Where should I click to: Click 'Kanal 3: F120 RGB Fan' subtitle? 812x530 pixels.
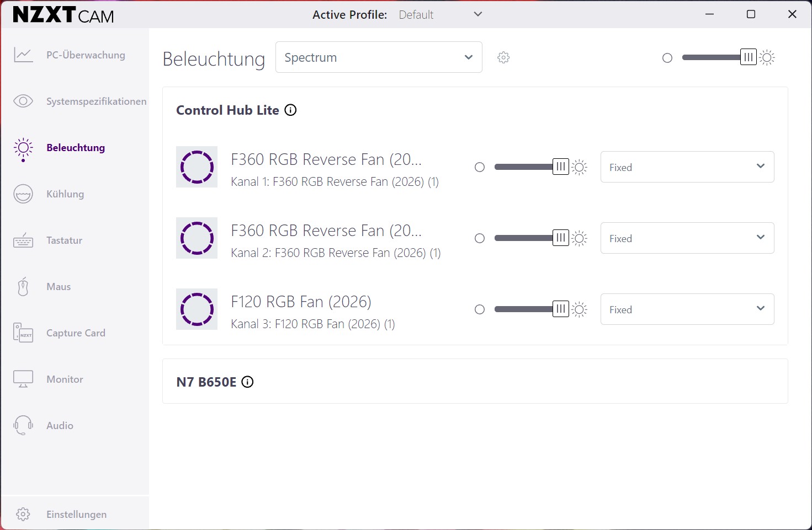point(313,324)
